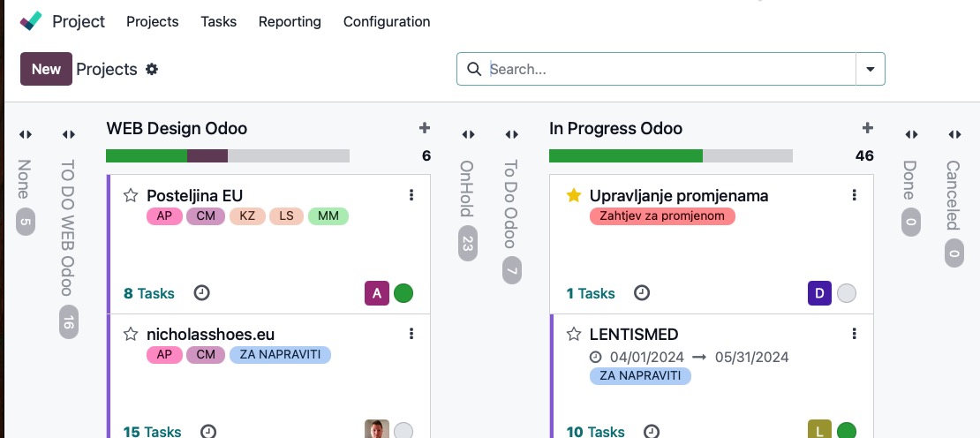Open the Reporting menu

coord(290,21)
